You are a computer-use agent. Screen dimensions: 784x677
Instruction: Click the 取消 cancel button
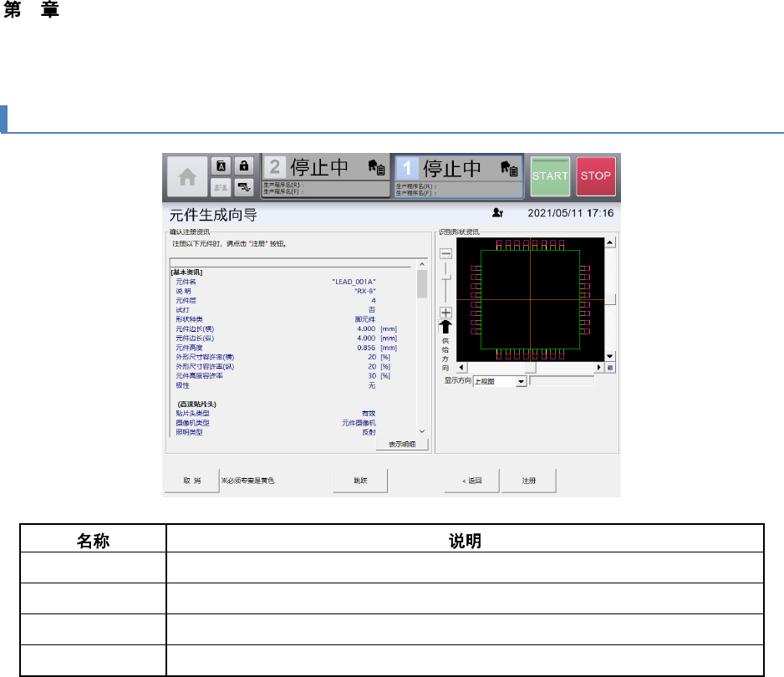pos(192,481)
